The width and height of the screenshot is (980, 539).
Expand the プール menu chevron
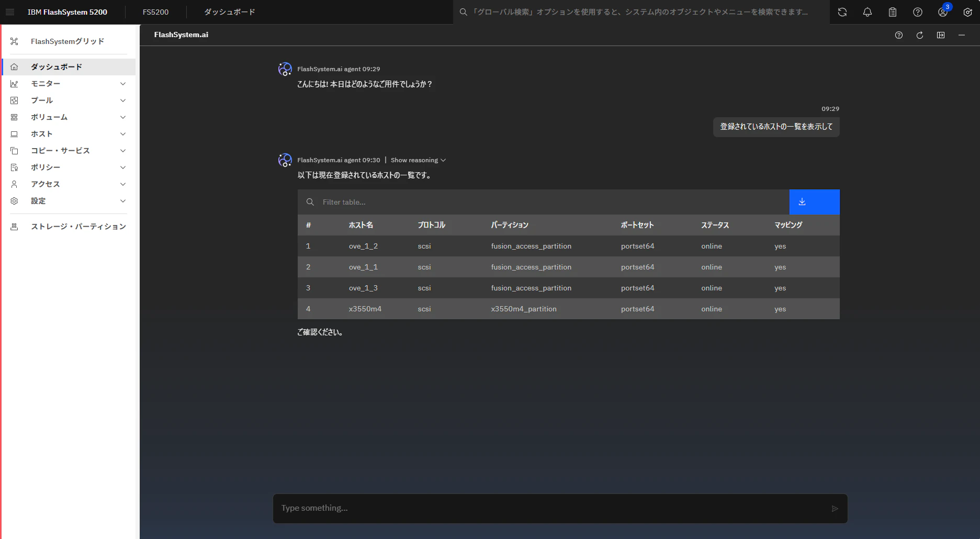click(123, 100)
